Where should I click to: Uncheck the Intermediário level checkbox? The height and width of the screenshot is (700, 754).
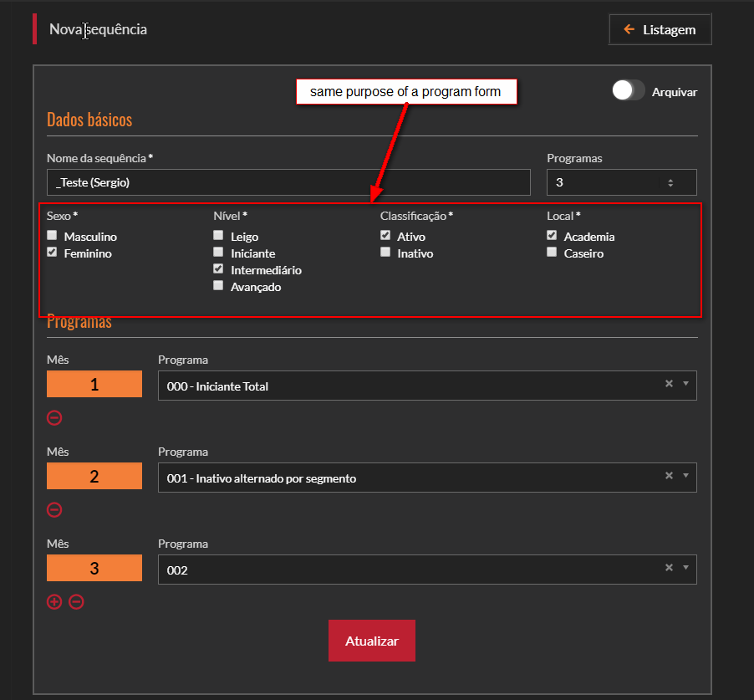pos(219,269)
